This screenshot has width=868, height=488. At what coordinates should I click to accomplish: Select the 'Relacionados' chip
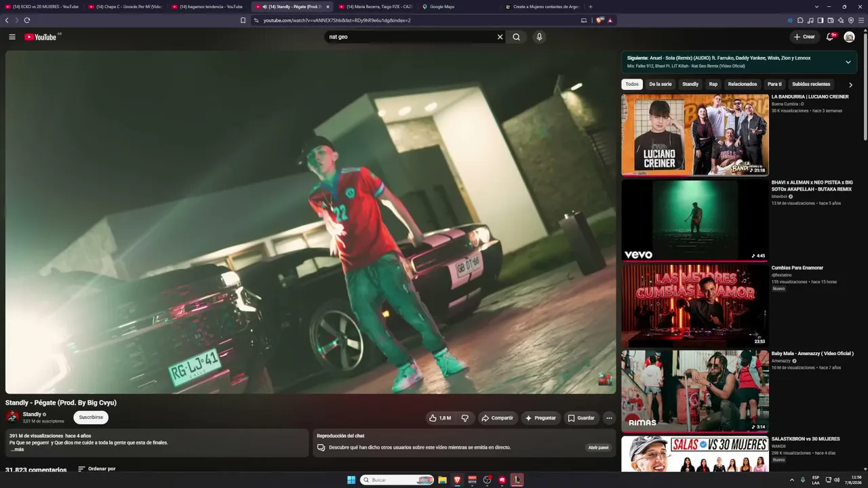click(x=743, y=85)
